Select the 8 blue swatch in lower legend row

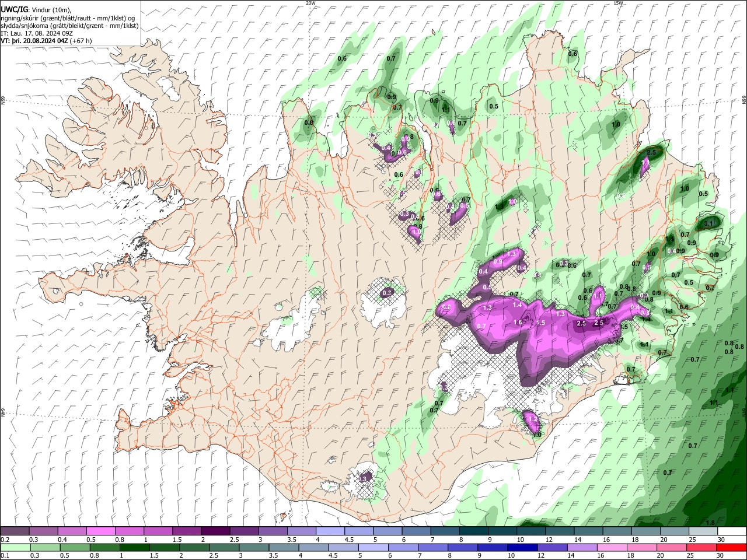click(x=463, y=548)
